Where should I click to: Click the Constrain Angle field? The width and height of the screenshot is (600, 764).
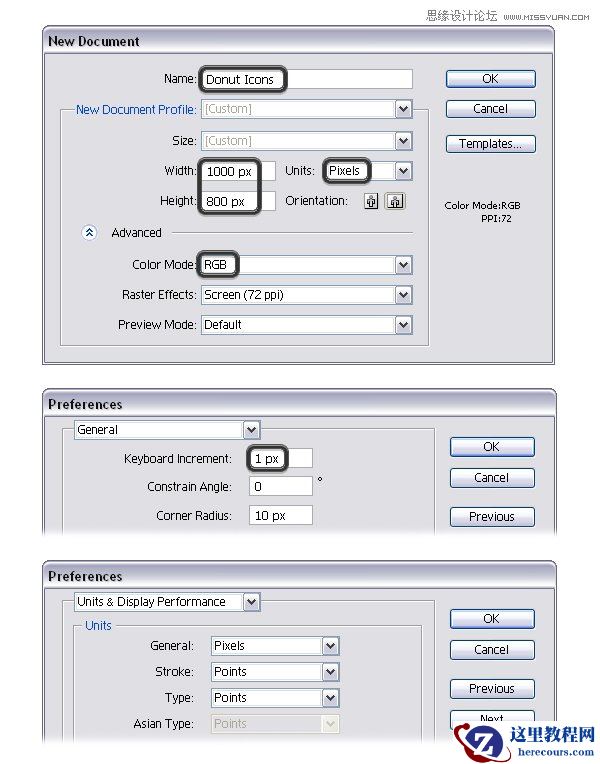[281, 486]
